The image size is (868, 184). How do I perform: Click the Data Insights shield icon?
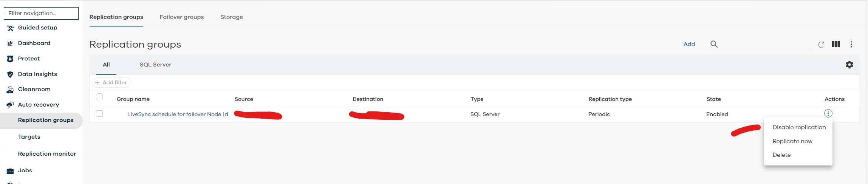click(10, 74)
